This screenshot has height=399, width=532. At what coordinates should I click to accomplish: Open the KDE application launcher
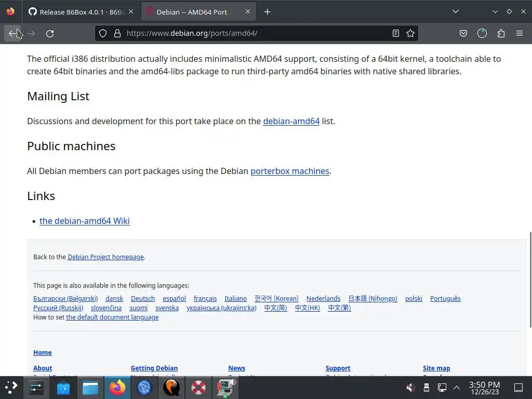click(x=11, y=388)
